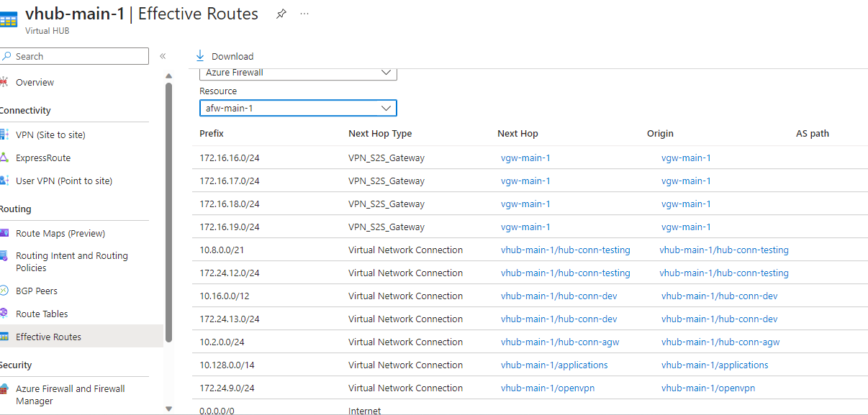
Task: Click sidebar scrollbar down arrow
Action: [168, 409]
